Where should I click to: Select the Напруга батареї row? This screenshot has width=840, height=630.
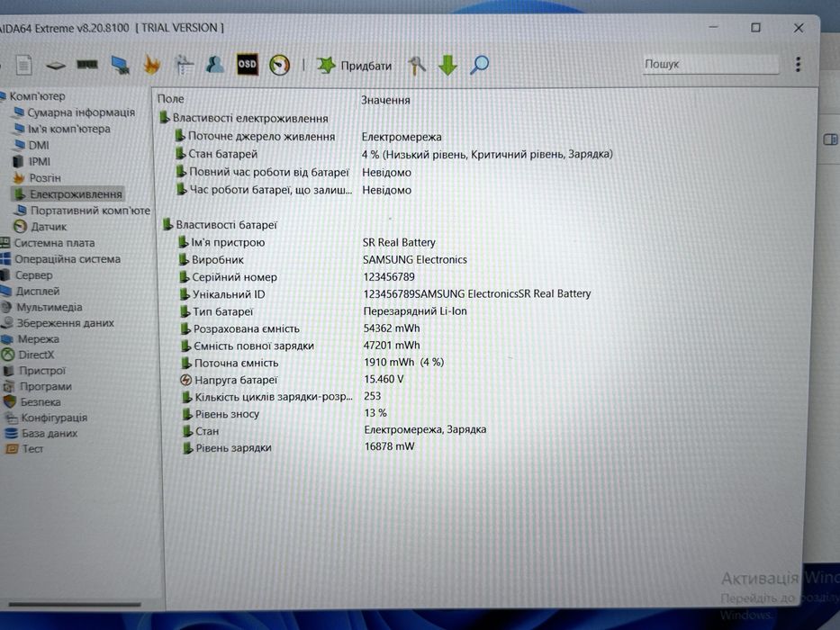[x=293, y=380]
